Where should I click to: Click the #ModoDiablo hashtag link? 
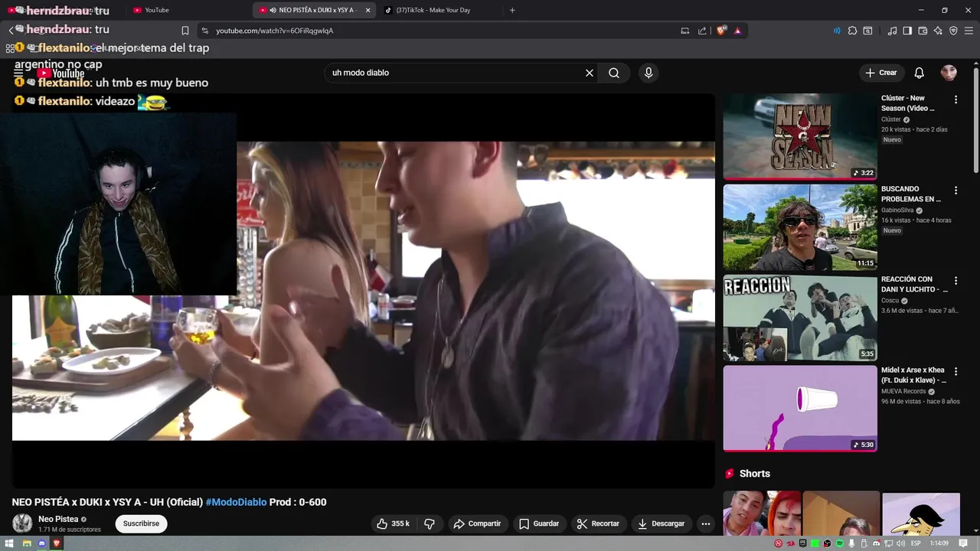236,502
